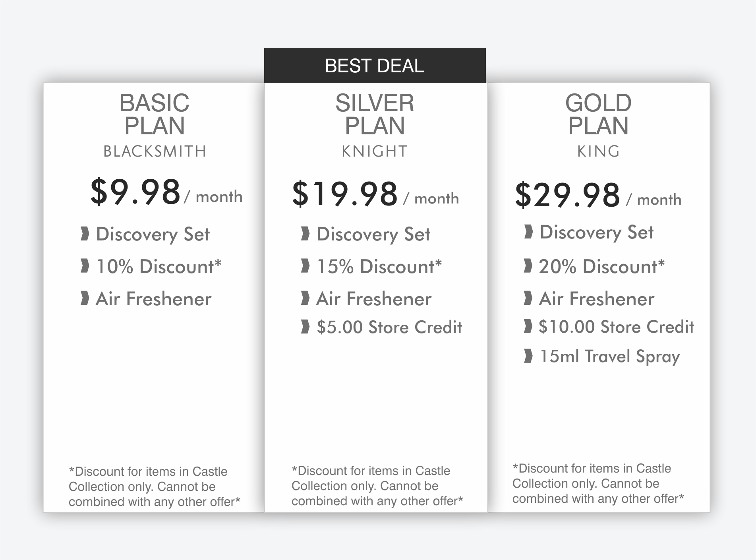756x560 pixels.
Task: Select the Knight tier label
Action: (x=375, y=151)
